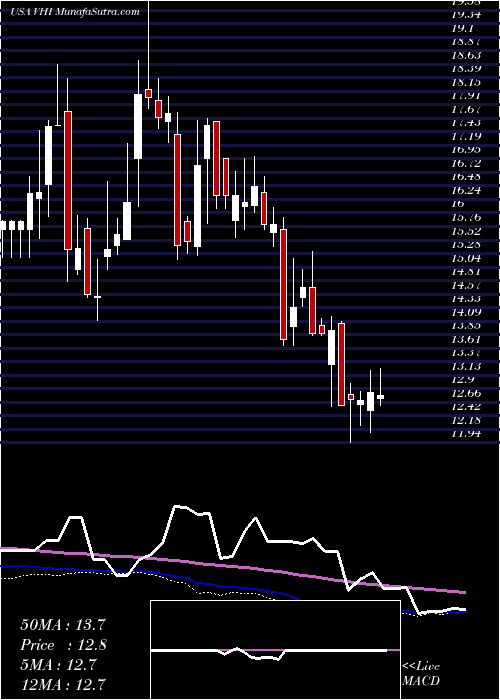
Task: Click the 16.95 price axis label
Action: (467, 150)
